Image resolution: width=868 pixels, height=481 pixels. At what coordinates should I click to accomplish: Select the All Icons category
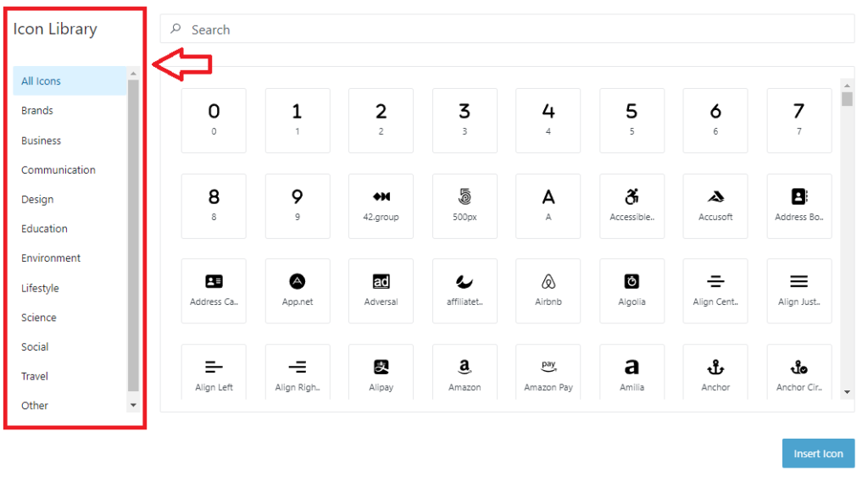tap(42, 81)
